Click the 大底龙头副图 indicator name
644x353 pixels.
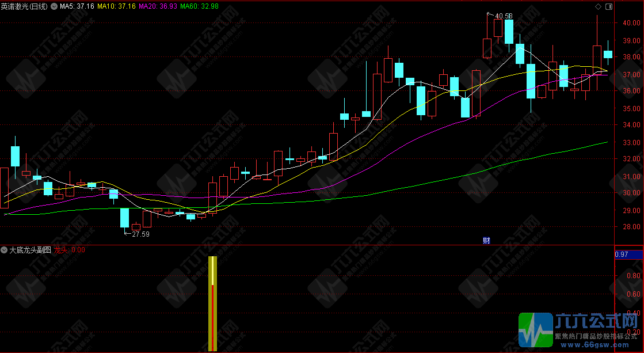pyautogui.click(x=30, y=250)
